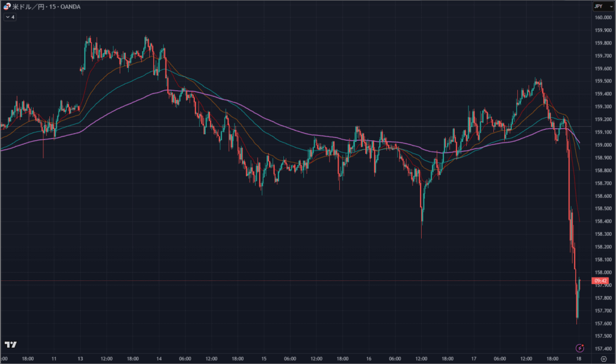Viewport: 616px width, 364px height.
Task: Click the date label 18 on time axis
Action: tap(578, 359)
